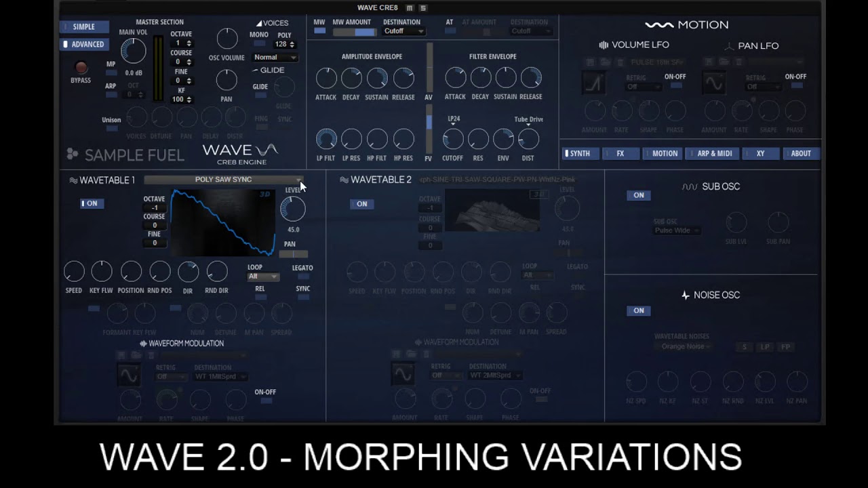868x488 pixels.
Task: Switch to the MOTION tab
Action: [x=664, y=154]
